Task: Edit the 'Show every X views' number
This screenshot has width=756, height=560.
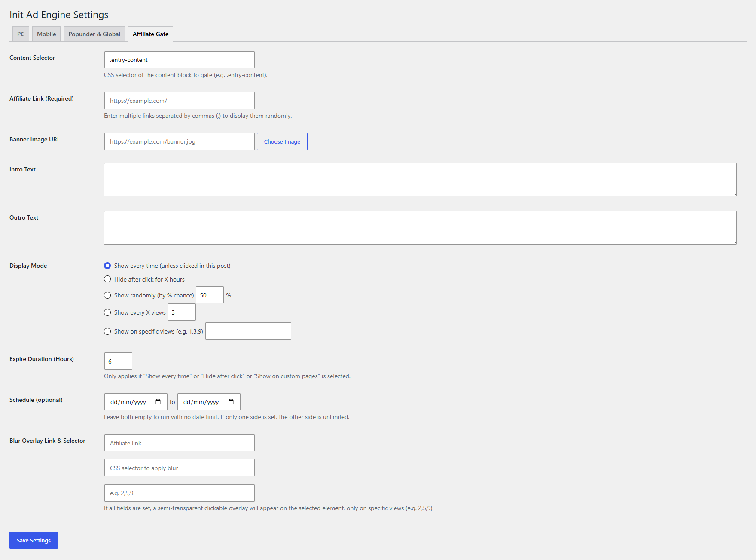Action: click(x=182, y=312)
